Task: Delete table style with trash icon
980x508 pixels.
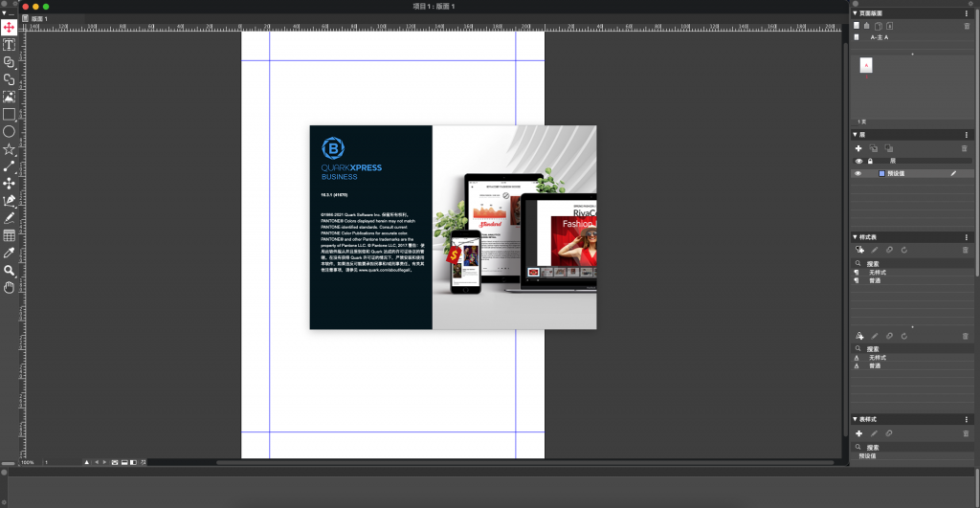Action: click(x=966, y=433)
